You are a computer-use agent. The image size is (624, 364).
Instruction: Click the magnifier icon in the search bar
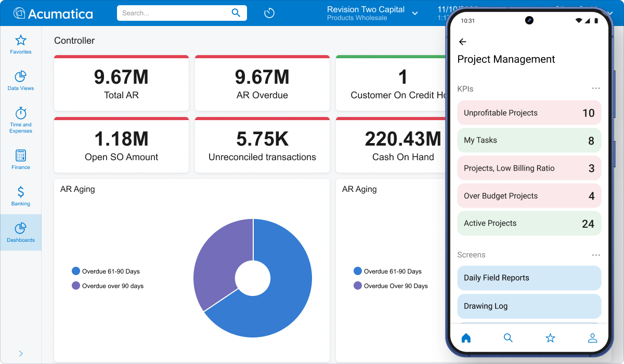236,12
